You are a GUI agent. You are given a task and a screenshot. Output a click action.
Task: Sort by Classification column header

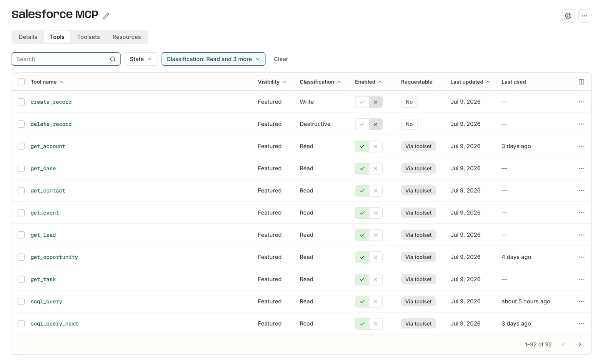pyautogui.click(x=320, y=82)
